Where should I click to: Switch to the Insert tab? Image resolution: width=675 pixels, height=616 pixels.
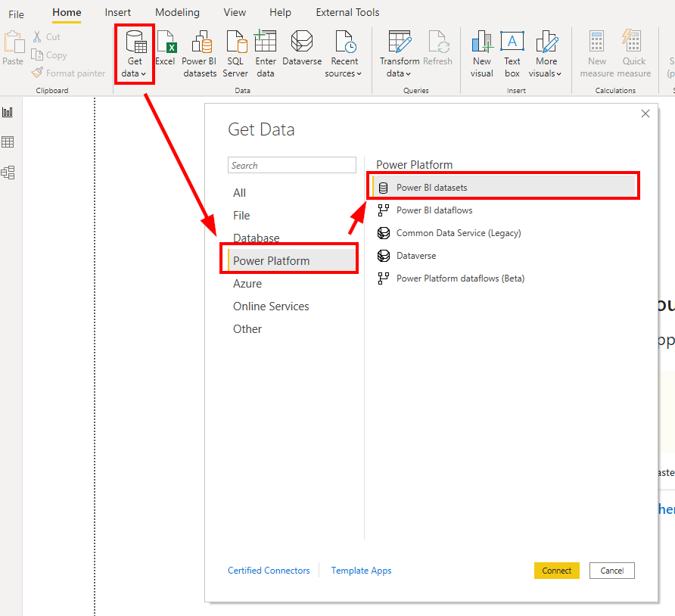click(117, 12)
